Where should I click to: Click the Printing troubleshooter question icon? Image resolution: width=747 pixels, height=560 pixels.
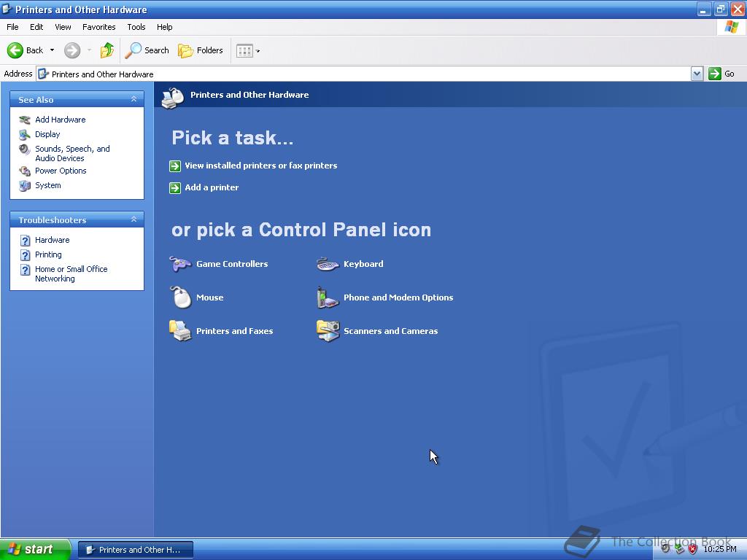(x=26, y=255)
